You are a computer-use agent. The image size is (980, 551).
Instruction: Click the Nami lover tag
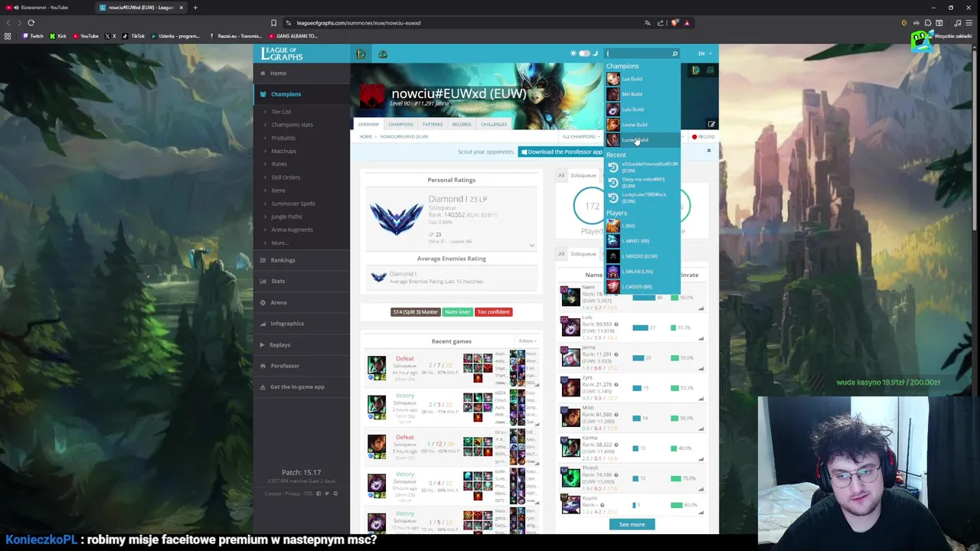click(x=458, y=312)
